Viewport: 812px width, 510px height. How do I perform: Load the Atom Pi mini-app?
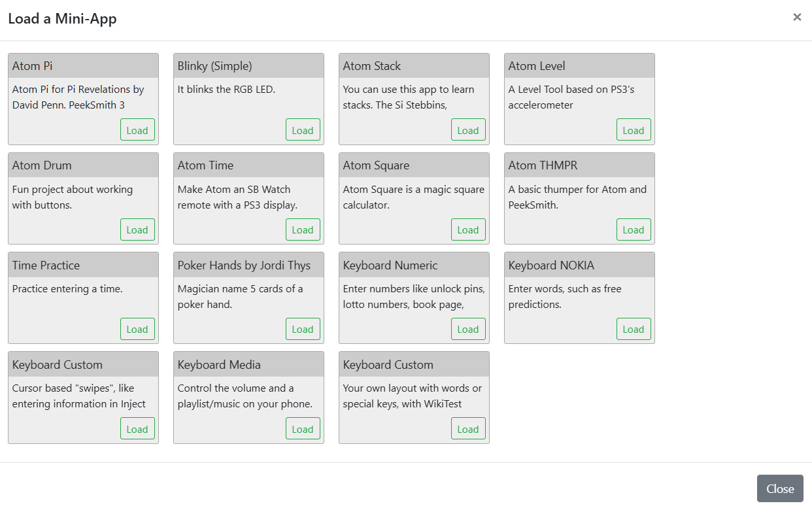pos(137,130)
